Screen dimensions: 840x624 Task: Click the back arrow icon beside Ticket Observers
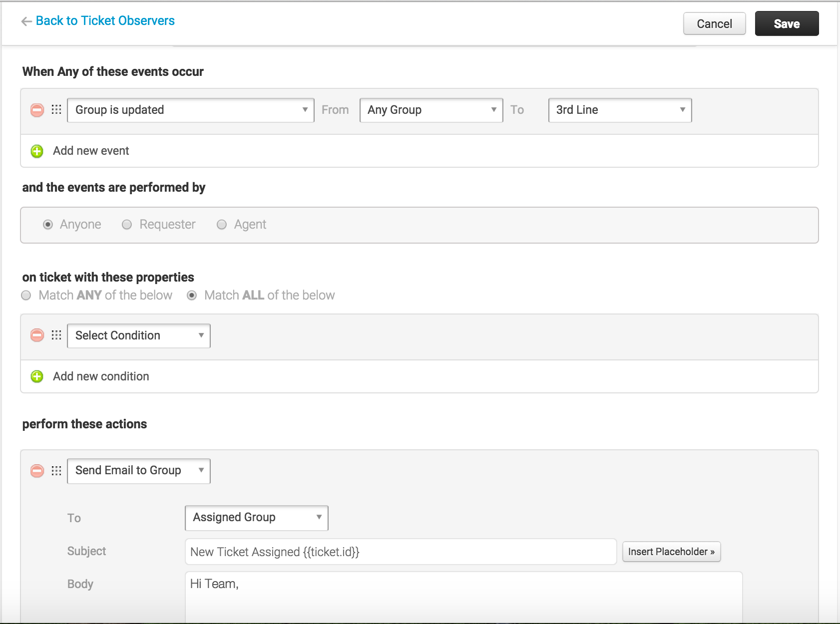[26, 21]
